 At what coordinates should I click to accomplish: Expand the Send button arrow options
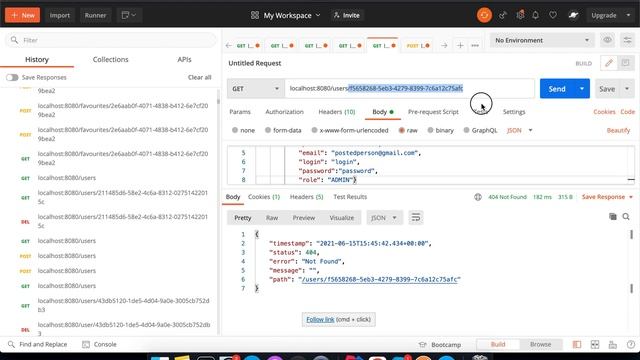point(582,89)
